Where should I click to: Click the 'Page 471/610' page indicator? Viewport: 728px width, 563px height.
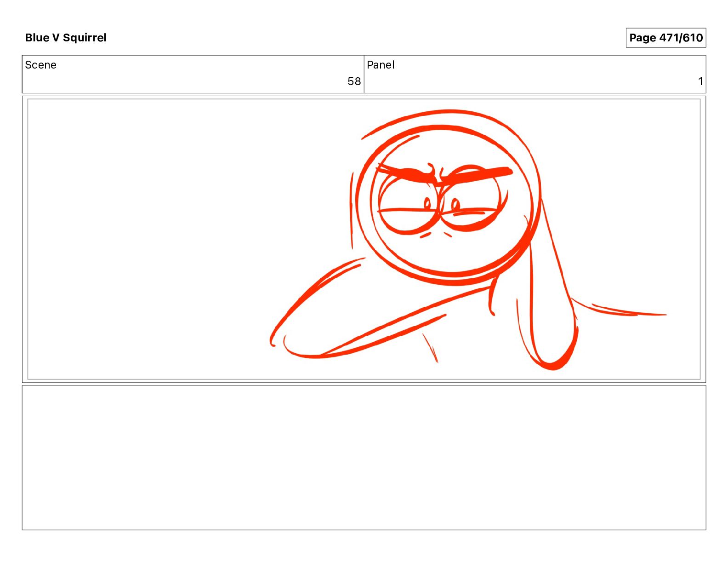coord(665,38)
